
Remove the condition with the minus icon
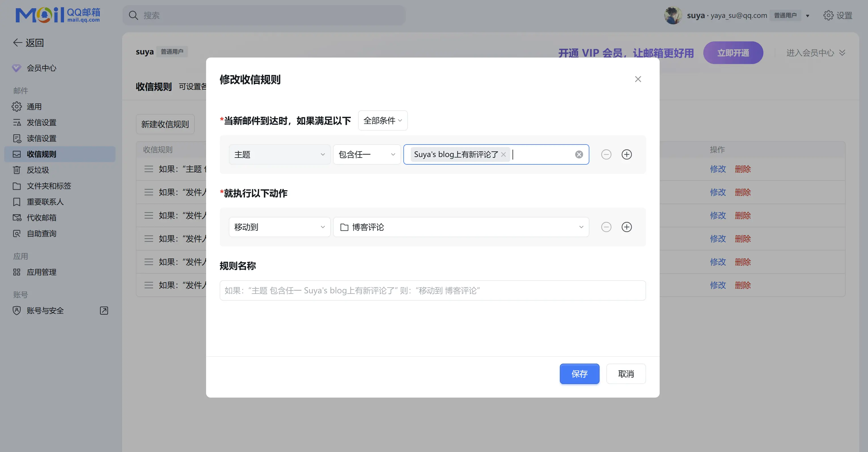point(606,154)
